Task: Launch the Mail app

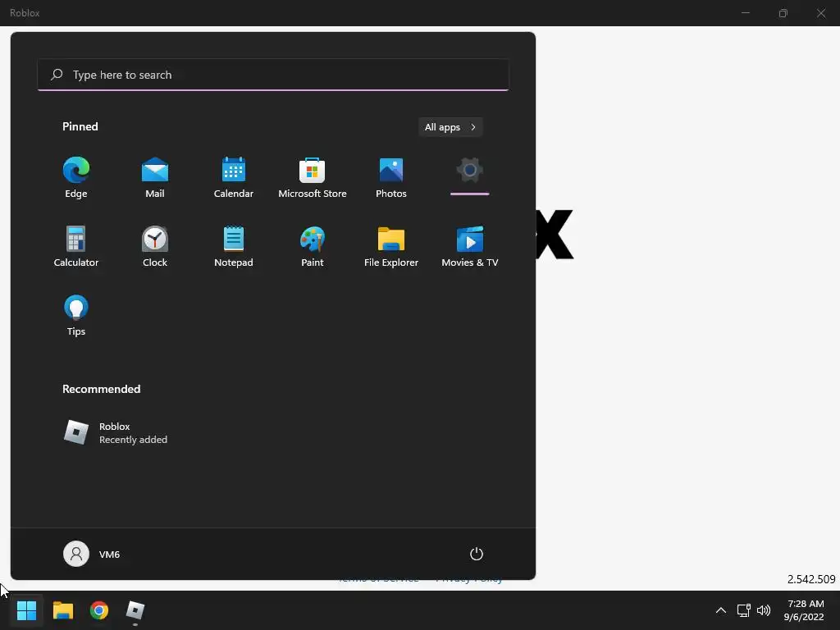Action: pyautogui.click(x=155, y=177)
